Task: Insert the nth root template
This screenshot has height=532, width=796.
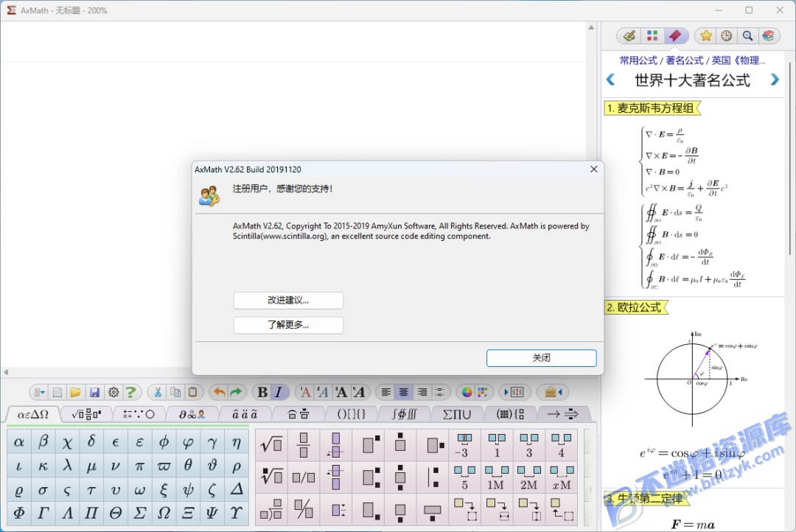Action: tap(271, 477)
